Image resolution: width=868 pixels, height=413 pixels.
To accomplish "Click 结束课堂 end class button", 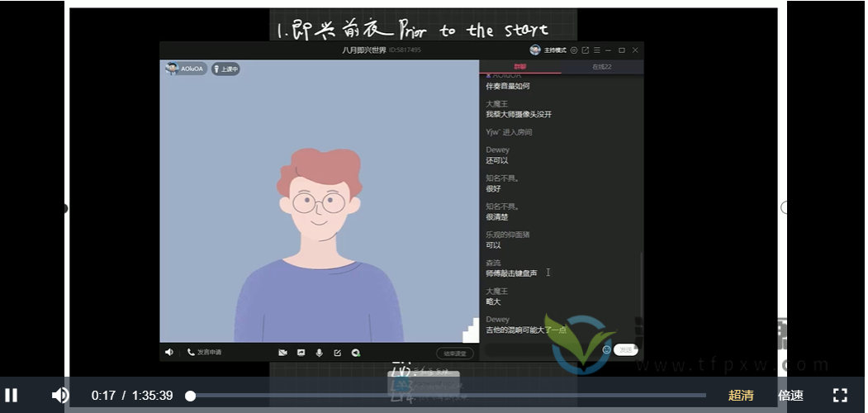I will [455, 354].
